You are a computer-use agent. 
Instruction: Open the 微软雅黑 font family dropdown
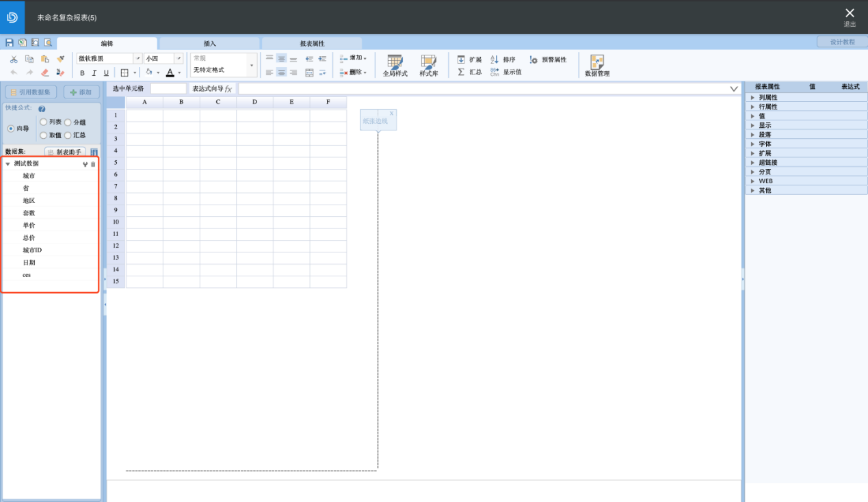click(137, 59)
